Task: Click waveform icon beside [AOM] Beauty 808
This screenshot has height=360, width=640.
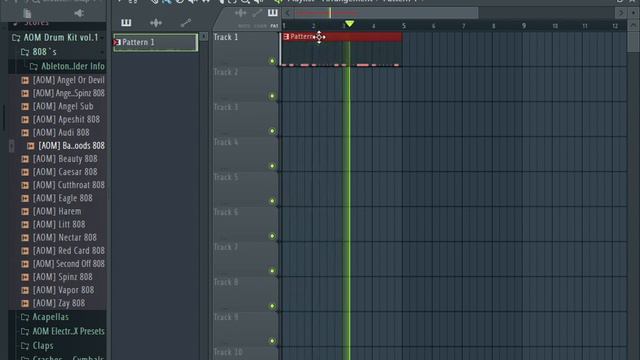Action: coord(25,159)
